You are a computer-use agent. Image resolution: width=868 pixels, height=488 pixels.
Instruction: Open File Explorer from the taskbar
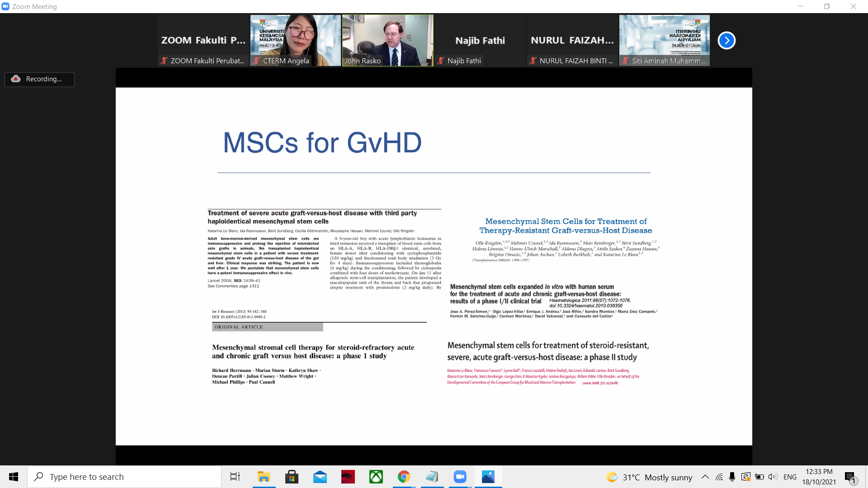click(264, 477)
